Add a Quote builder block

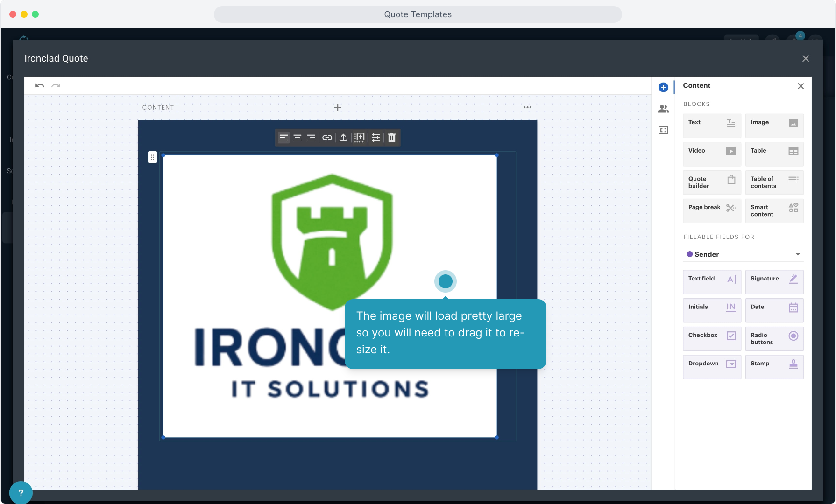pyautogui.click(x=712, y=182)
